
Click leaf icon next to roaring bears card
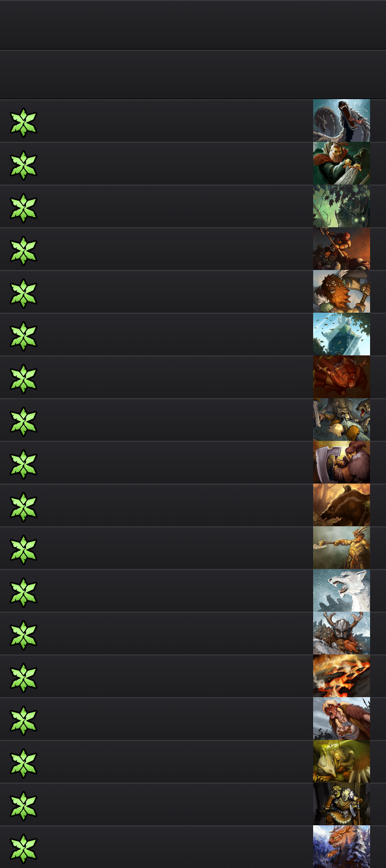pyautogui.click(x=23, y=421)
